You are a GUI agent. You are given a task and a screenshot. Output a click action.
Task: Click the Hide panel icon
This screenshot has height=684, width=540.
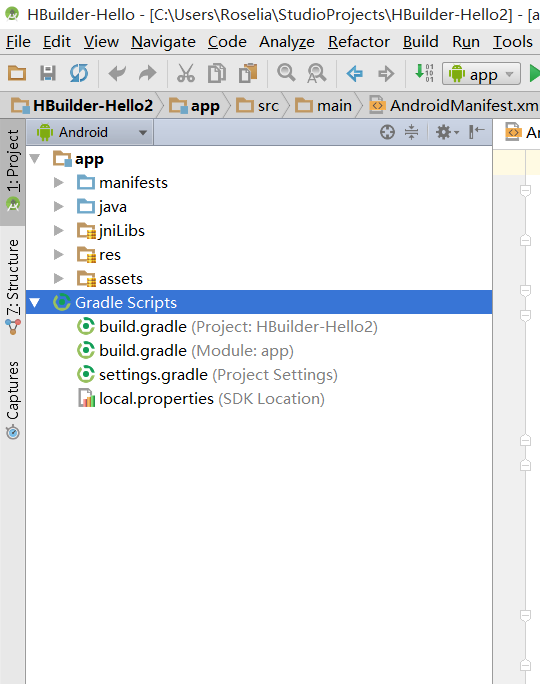[477, 132]
